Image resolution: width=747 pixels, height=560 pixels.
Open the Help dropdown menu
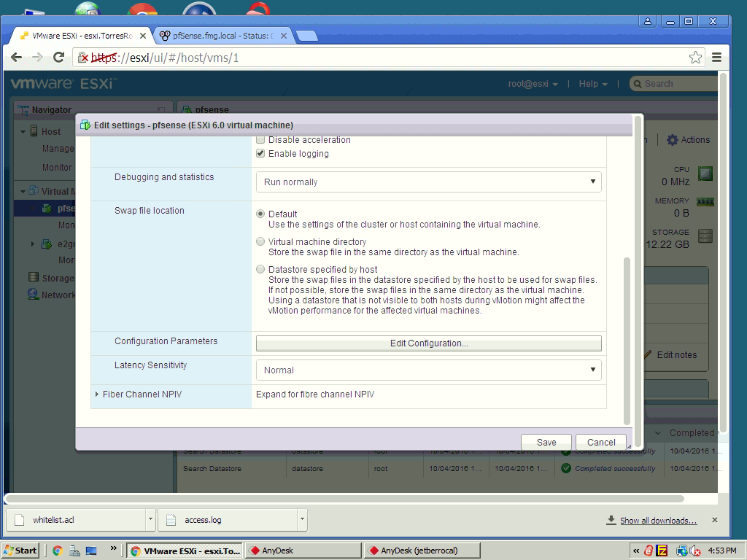tap(593, 84)
